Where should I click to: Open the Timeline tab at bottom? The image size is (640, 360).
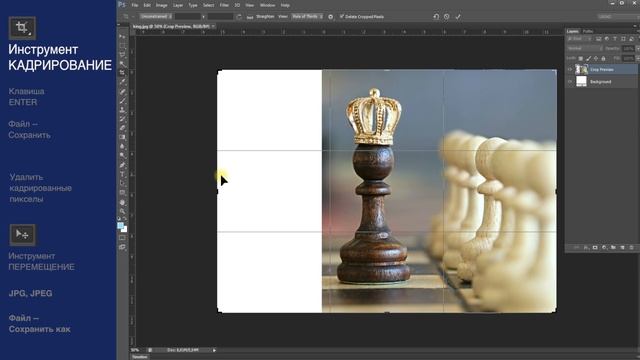coord(140,357)
